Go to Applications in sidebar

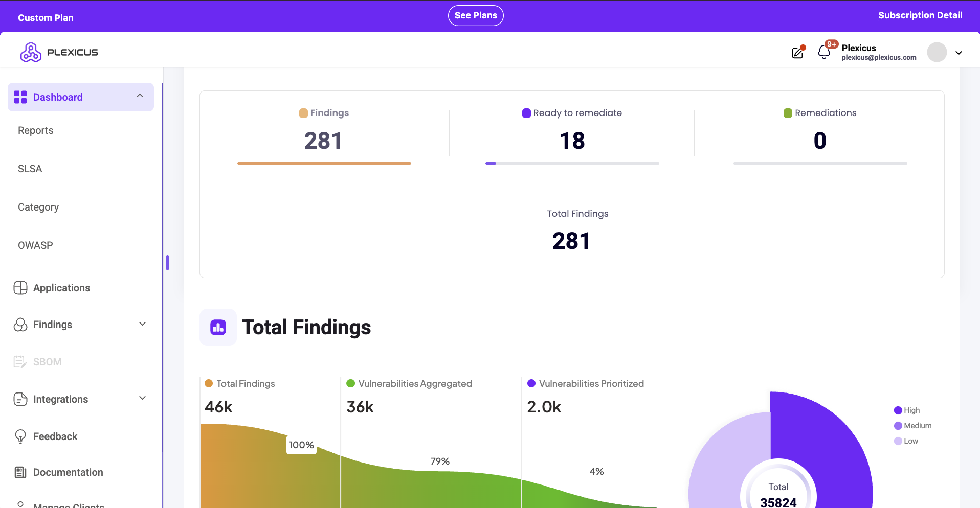pyautogui.click(x=61, y=288)
